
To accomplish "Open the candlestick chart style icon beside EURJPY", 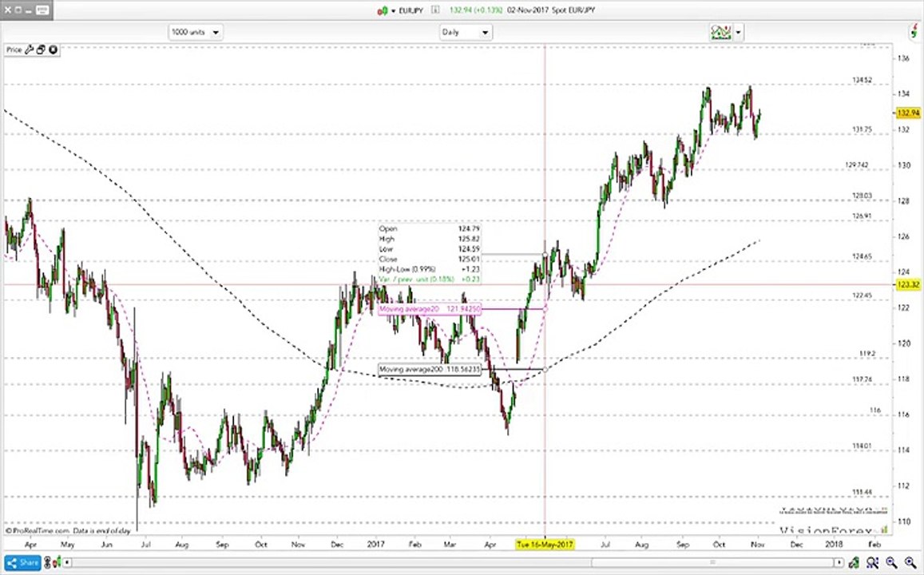I will tap(383, 10).
